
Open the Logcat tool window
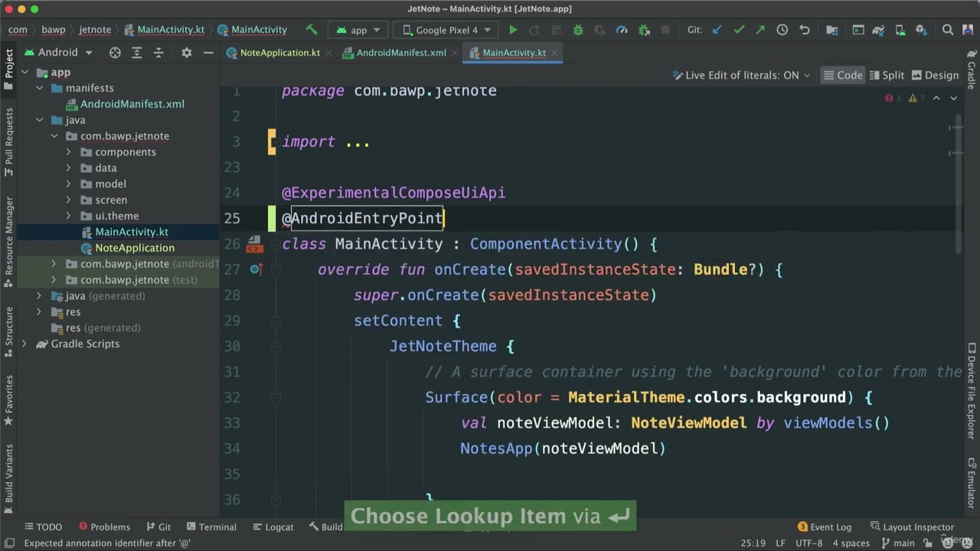(x=272, y=527)
